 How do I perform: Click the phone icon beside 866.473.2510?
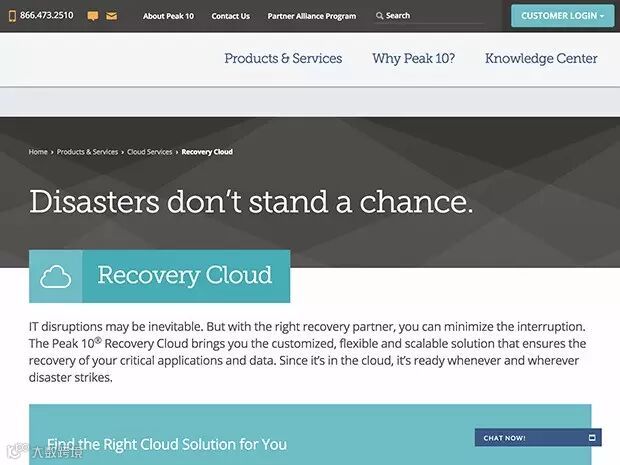click(x=12, y=16)
